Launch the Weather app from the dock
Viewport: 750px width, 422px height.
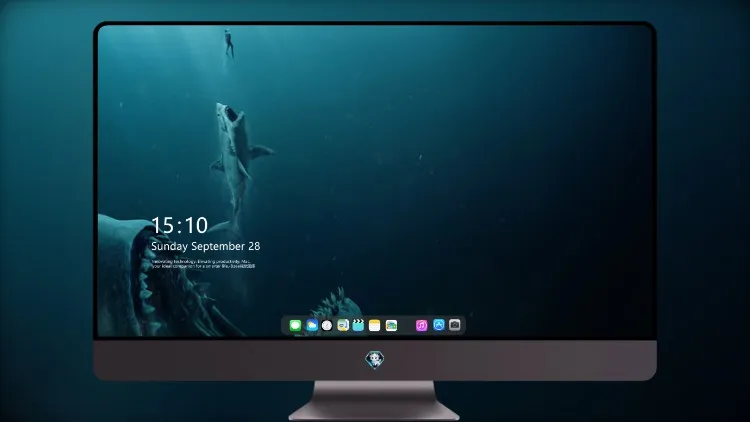312,325
